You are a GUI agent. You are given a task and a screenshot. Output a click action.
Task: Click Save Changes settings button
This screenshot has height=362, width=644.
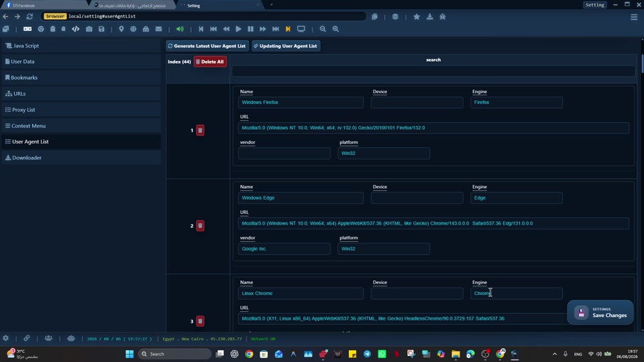point(600,313)
